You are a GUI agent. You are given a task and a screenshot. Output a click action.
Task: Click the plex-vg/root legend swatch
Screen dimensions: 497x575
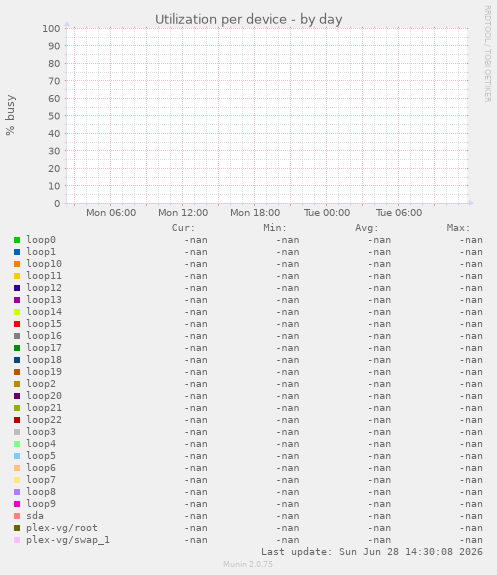17,528
